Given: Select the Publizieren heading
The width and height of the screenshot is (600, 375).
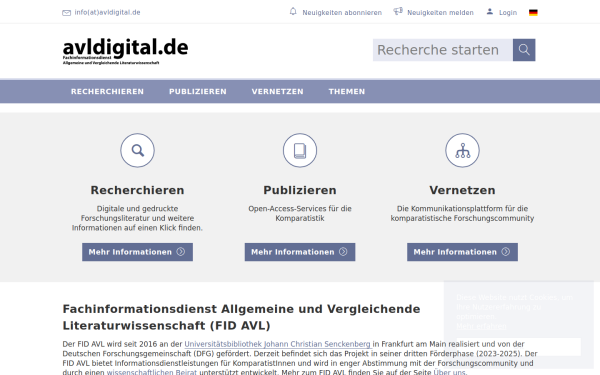Looking at the screenshot, I should tap(300, 190).
